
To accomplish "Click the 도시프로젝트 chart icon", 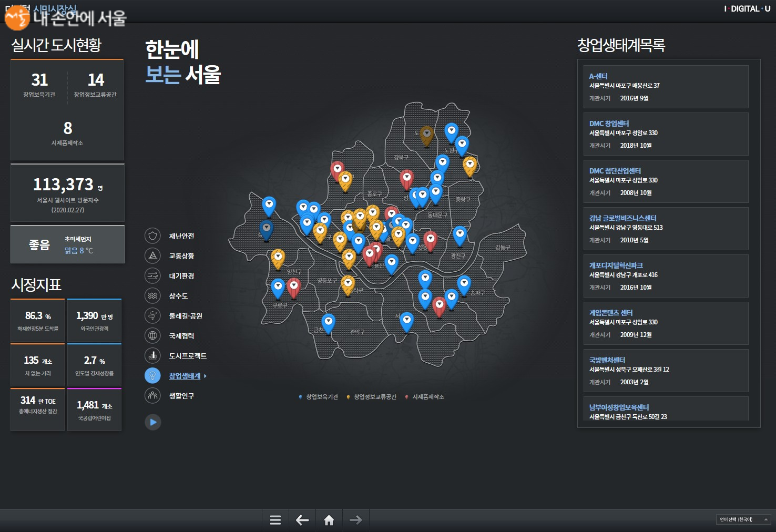I will pos(152,356).
